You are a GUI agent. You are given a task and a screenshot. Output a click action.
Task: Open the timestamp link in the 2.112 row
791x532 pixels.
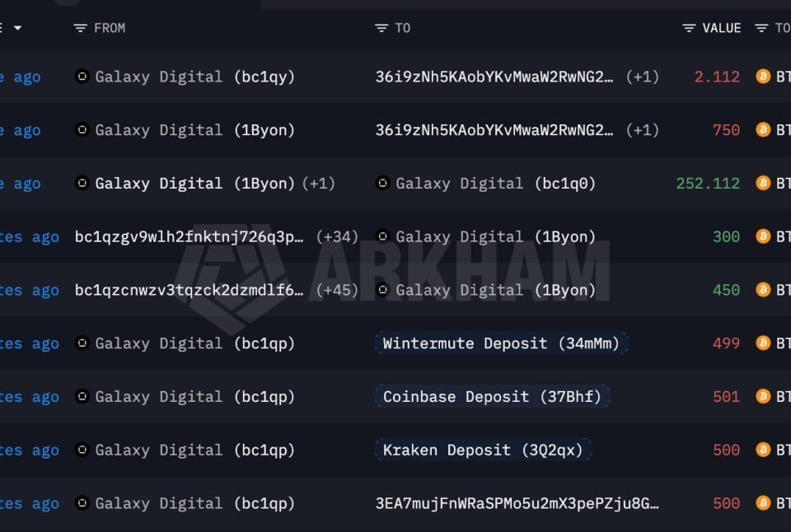click(x=20, y=77)
